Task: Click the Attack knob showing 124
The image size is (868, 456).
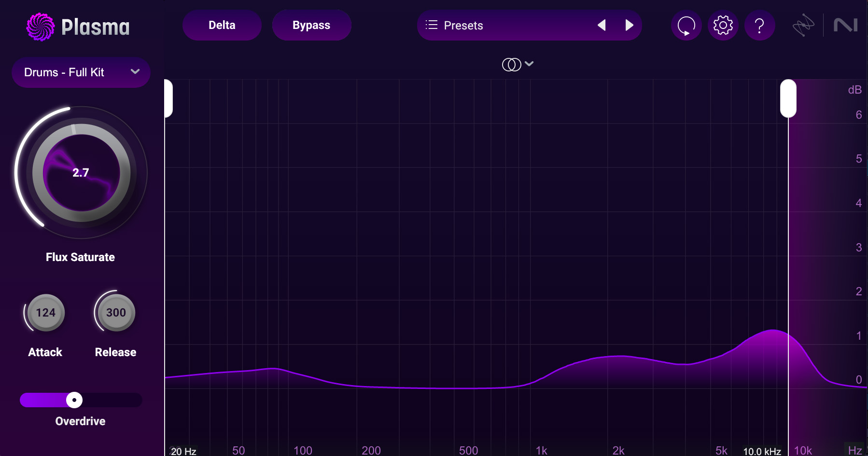Action: click(x=46, y=313)
